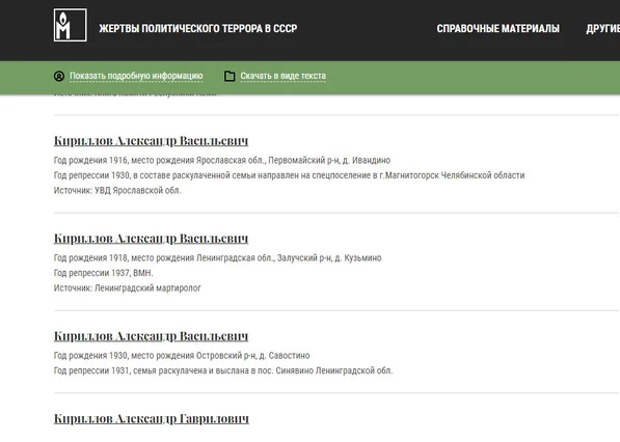Click Показать подробную информацию link
This screenshot has height=442, width=620.
136,76
